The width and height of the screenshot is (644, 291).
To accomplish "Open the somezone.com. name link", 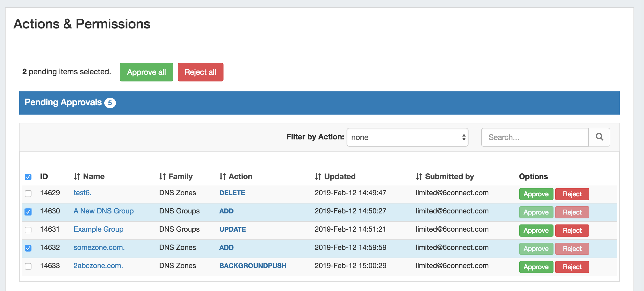I will point(99,247).
